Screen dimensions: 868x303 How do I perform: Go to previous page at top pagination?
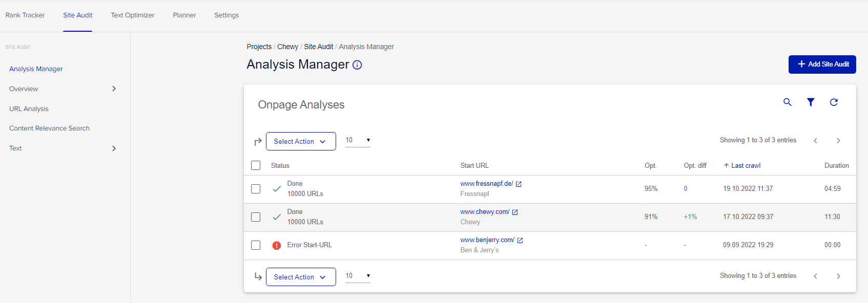815,140
